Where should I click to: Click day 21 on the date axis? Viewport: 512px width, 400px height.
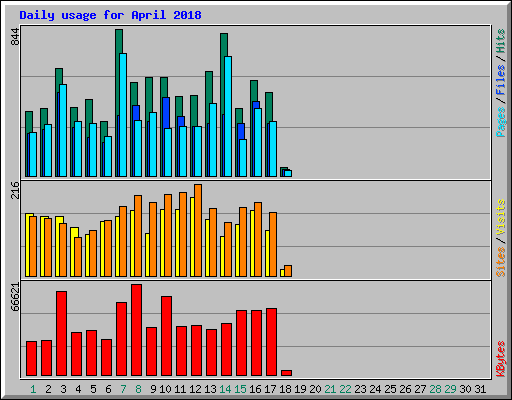pos(330,389)
